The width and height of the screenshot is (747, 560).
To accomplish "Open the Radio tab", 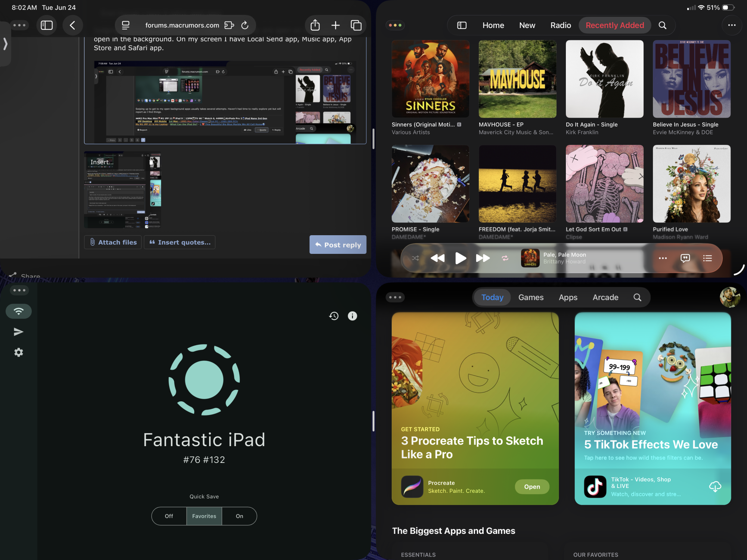I will click(x=561, y=25).
